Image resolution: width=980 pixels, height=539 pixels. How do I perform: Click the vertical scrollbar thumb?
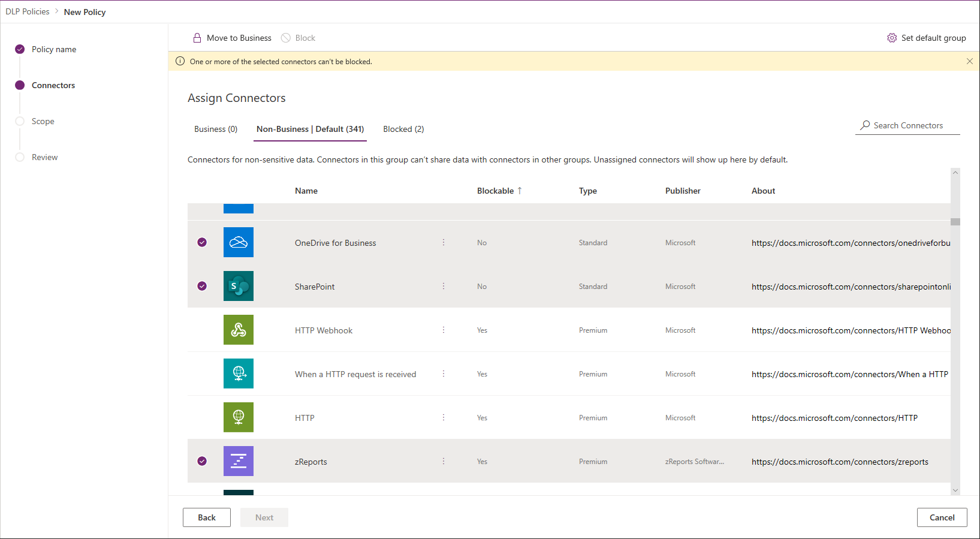955,222
